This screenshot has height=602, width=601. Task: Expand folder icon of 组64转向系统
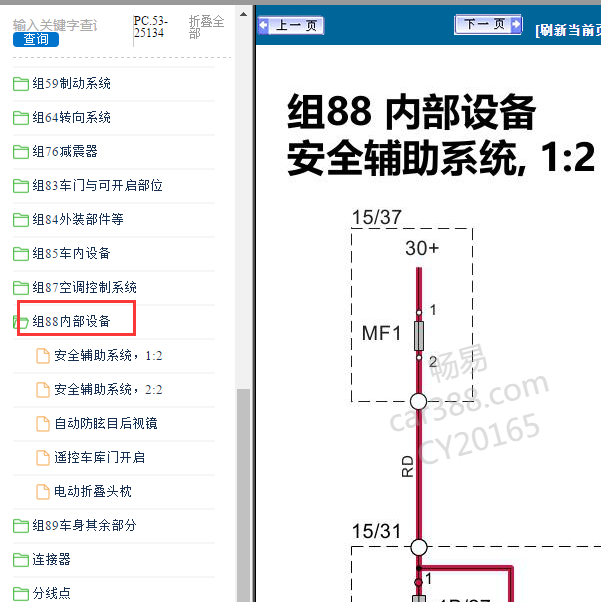point(21,117)
